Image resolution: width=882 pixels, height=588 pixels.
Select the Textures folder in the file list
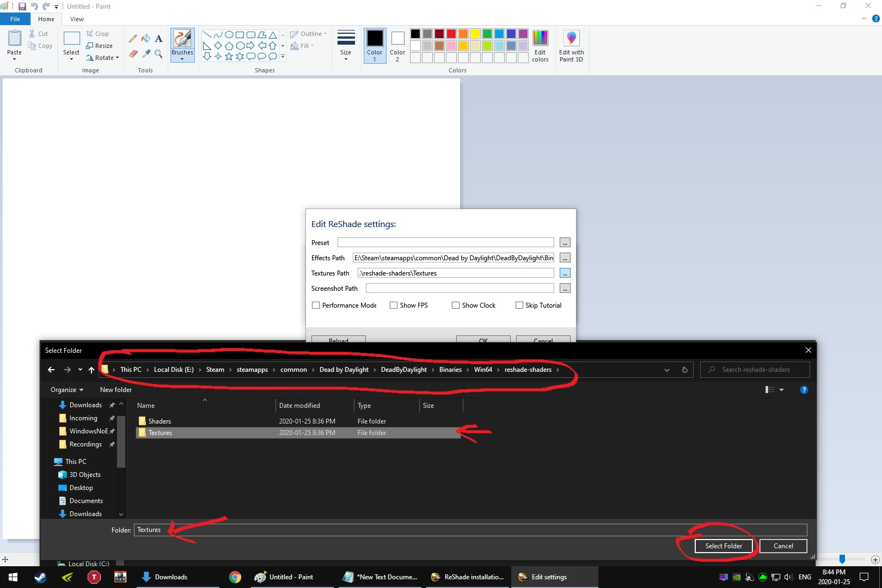pyautogui.click(x=161, y=432)
